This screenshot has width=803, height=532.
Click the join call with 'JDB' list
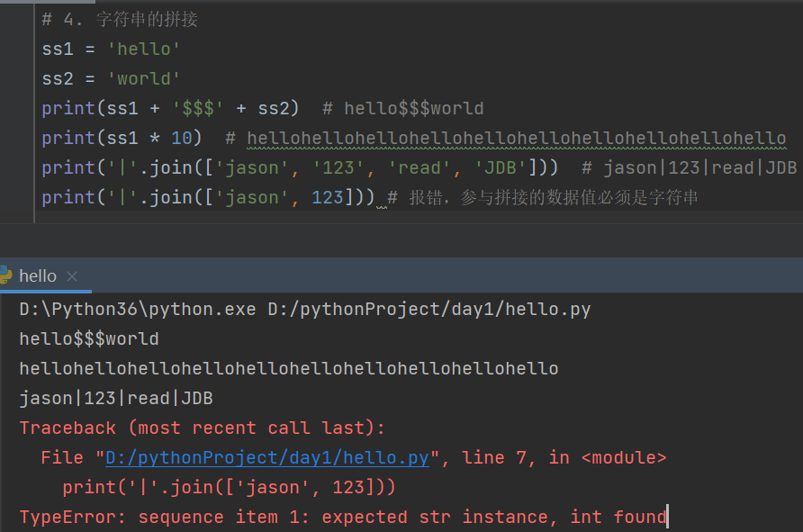tap(300, 168)
